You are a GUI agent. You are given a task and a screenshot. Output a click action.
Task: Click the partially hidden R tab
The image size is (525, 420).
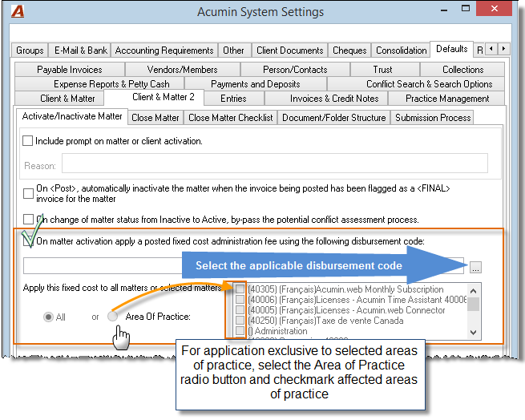[479, 50]
